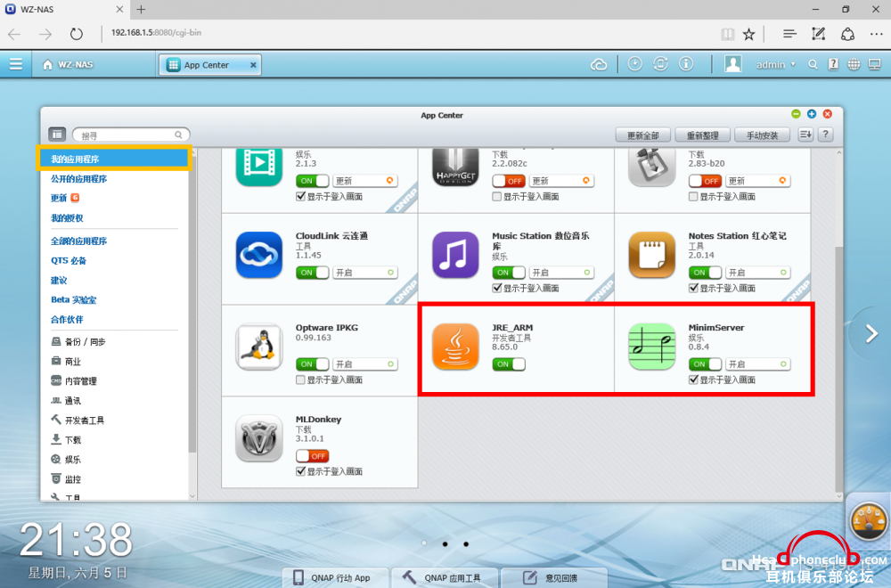Open the App Center sort dropdown
This screenshot has width=891, height=588.
(805, 135)
